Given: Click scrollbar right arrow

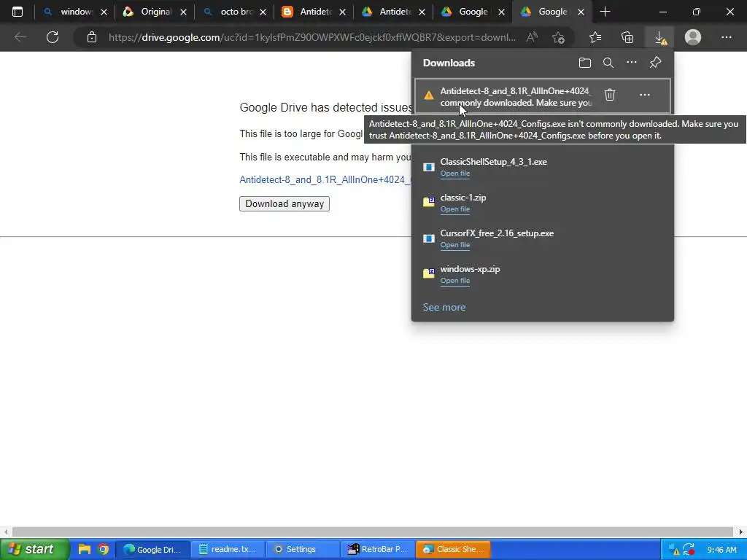Looking at the screenshot, I should pos(741,532).
